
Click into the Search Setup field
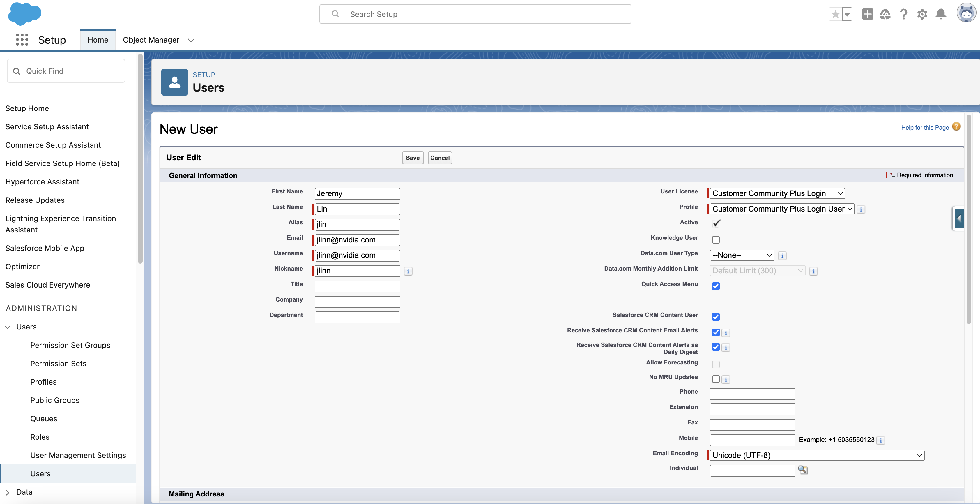pos(475,14)
